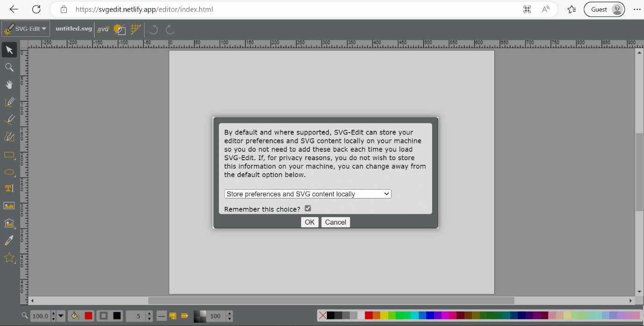Click the stroke width stepper arrows
Viewport: 644px width, 326px height.
coord(149,316)
